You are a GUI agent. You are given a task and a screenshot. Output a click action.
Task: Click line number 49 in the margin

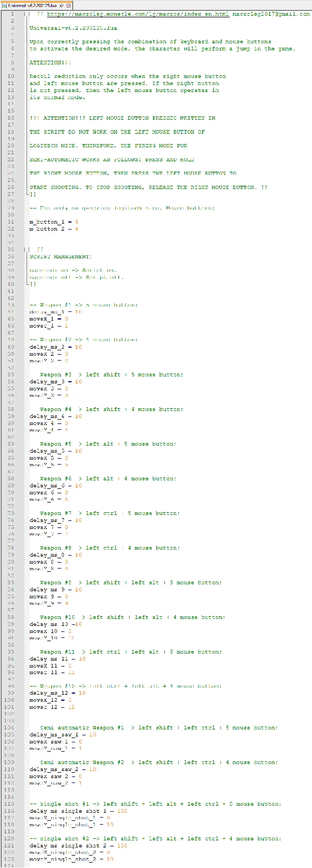tap(11, 347)
